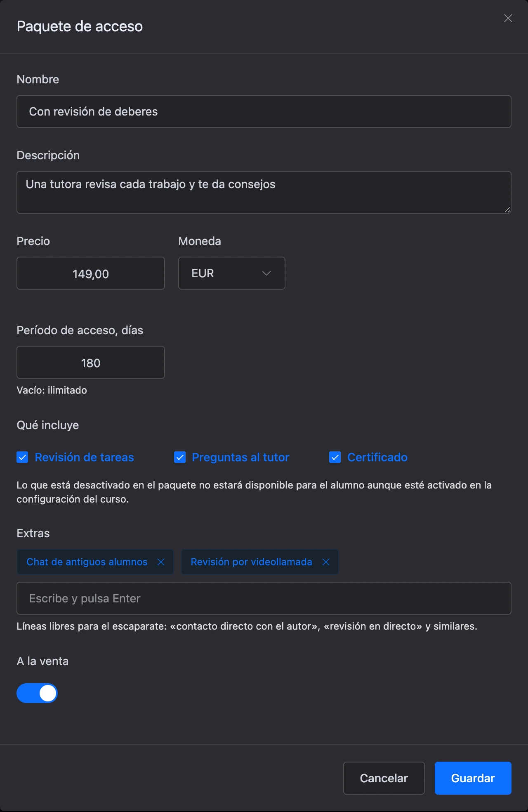Click the 'Certificado' label text
The height and width of the screenshot is (812, 528).
click(x=377, y=457)
